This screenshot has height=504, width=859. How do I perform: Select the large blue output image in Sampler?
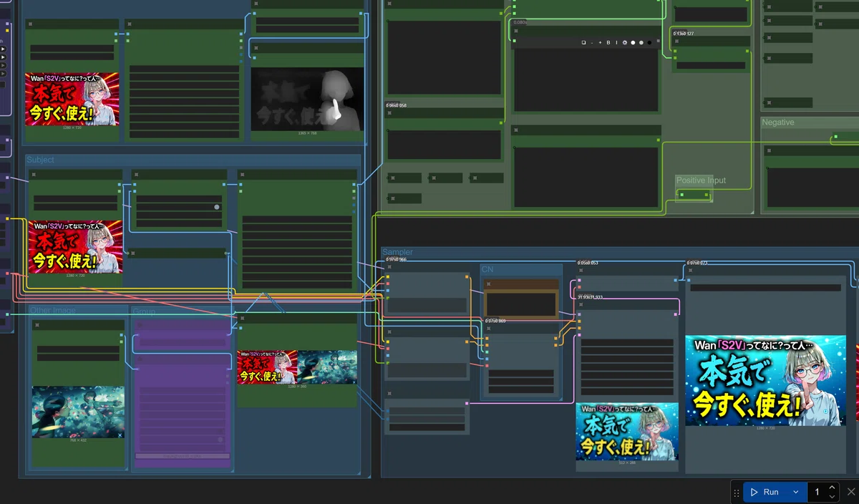click(765, 380)
